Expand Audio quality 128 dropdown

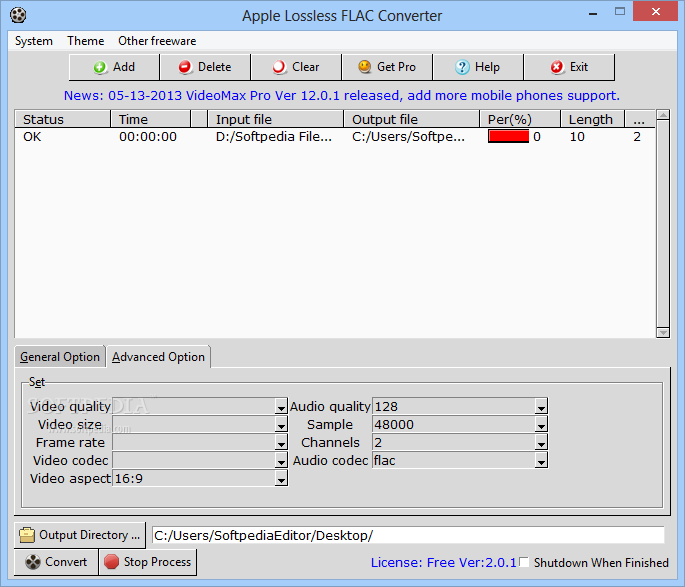click(541, 407)
